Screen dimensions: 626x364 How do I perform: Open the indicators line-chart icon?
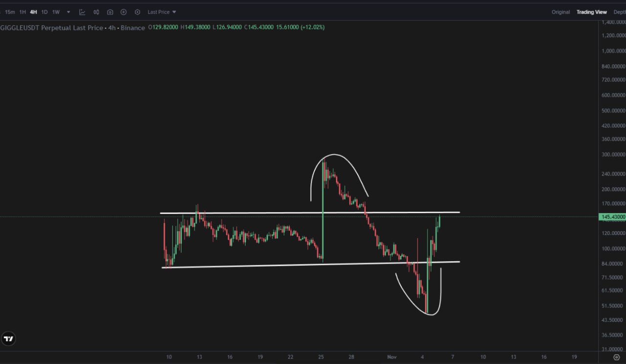click(x=82, y=12)
